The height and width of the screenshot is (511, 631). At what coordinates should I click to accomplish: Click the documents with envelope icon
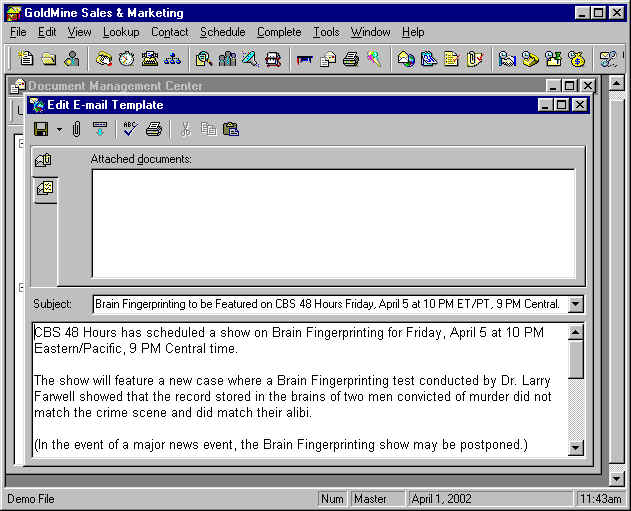(328, 60)
